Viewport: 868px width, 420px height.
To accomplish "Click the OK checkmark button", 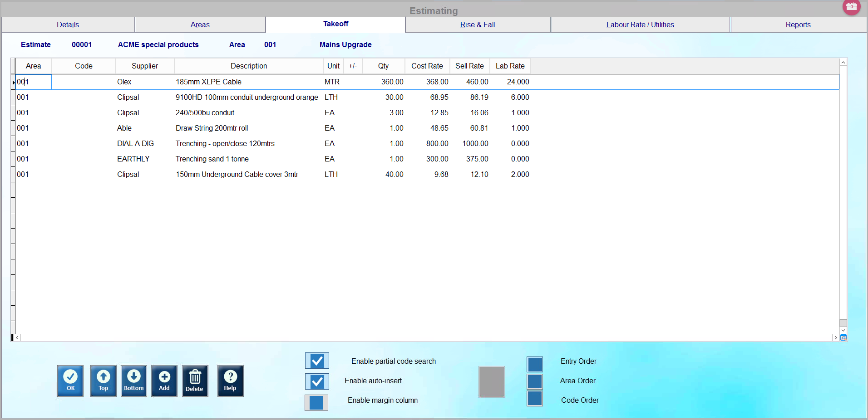I will [70, 381].
